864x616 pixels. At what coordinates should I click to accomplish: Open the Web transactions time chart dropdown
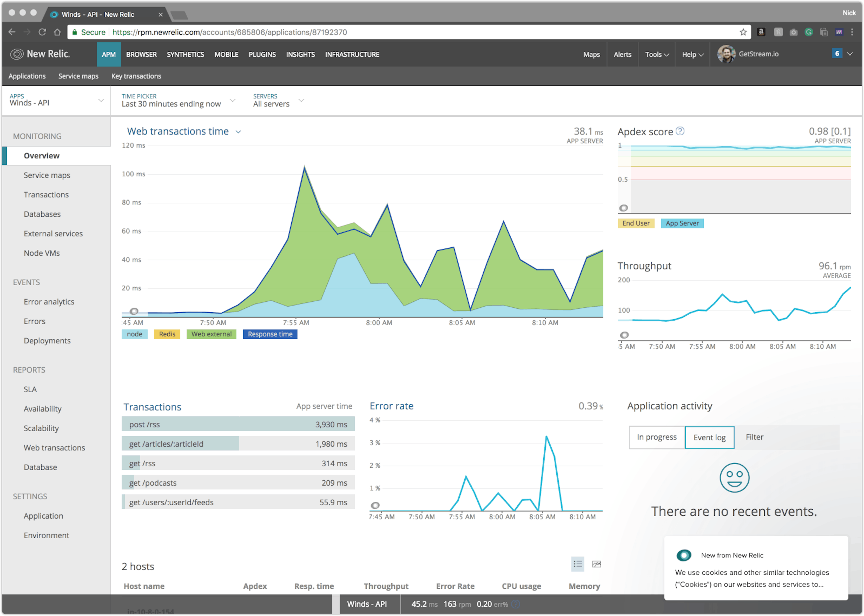click(x=238, y=132)
